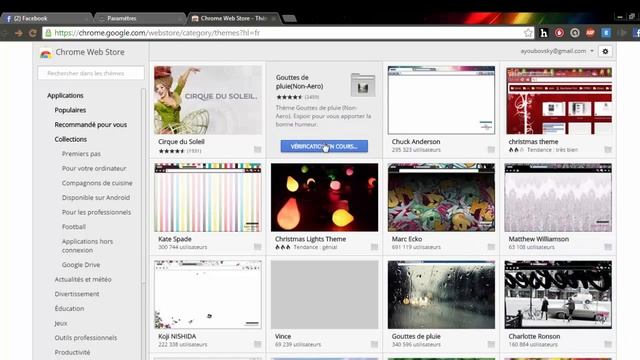Click the theme icon on Matthew Williamson card

(x=608, y=247)
